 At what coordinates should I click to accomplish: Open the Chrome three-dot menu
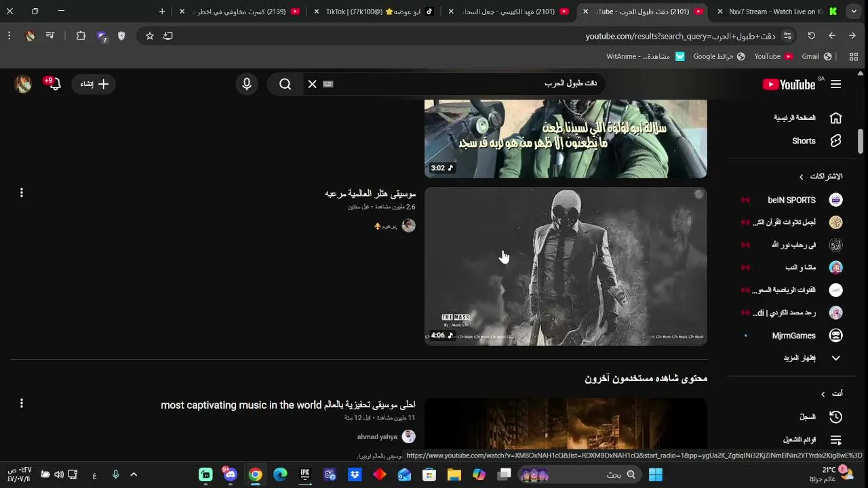pyautogui.click(x=9, y=36)
